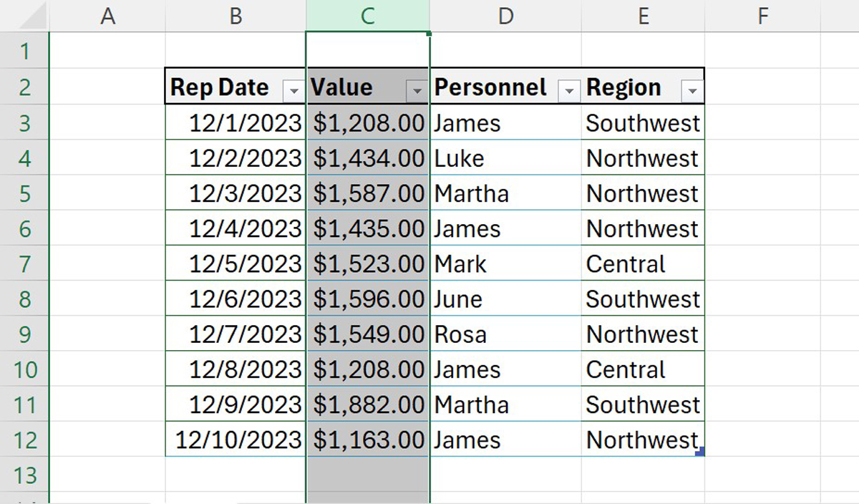
Task: Select row 13 by clicking its row number
Action: click(x=25, y=475)
